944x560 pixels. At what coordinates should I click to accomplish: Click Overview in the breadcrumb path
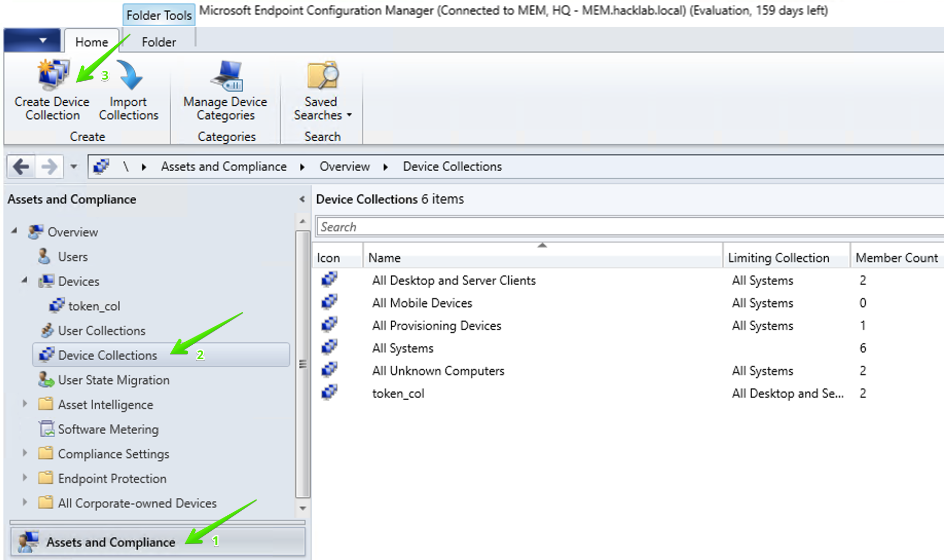tap(344, 166)
